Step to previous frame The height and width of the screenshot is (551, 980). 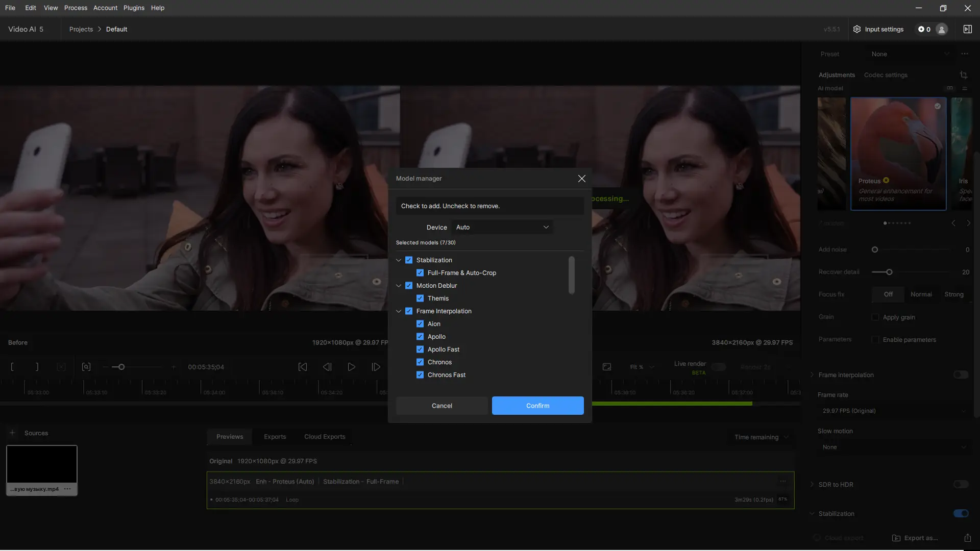point(327,367)
